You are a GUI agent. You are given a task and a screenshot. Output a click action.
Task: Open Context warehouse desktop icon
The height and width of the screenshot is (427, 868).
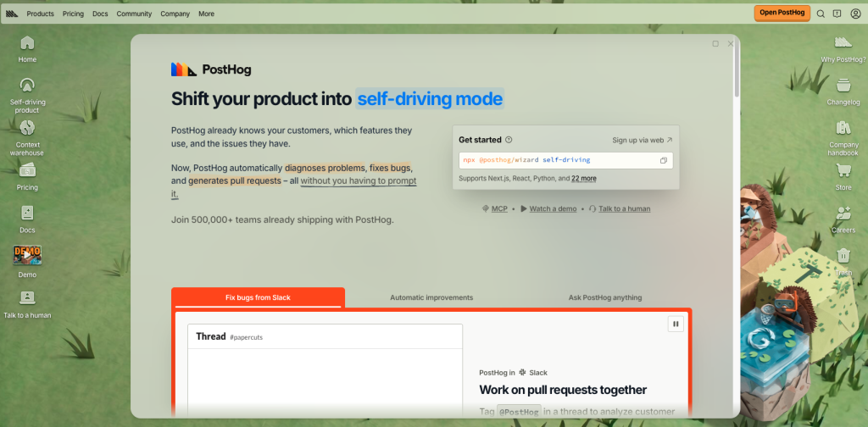[27, 138]
